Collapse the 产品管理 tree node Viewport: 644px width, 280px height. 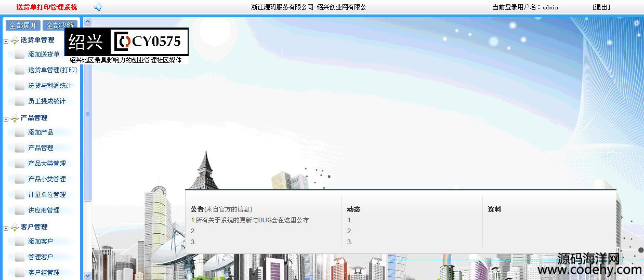(6, 119)
